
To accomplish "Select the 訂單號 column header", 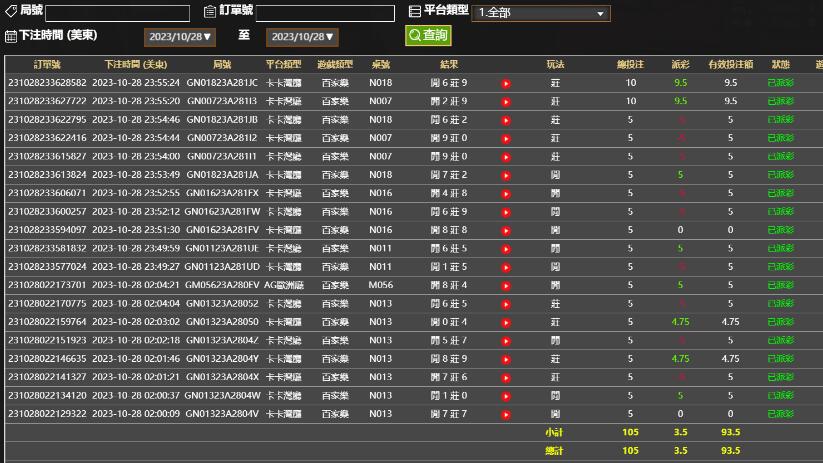I will (47, 65).
